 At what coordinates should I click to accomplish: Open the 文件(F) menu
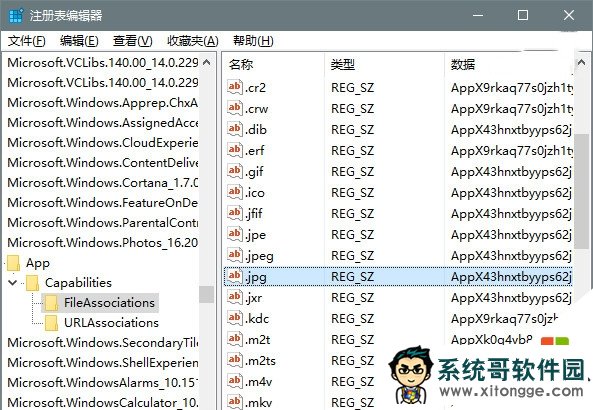click(26, 41)
